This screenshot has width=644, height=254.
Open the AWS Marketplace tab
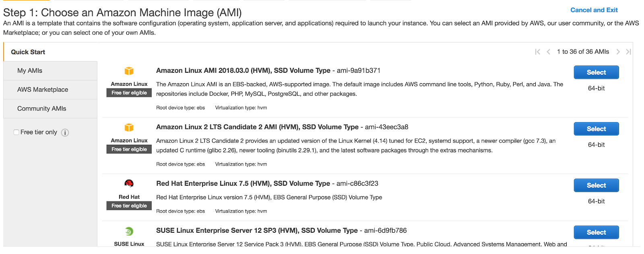[x=50, y=90]
